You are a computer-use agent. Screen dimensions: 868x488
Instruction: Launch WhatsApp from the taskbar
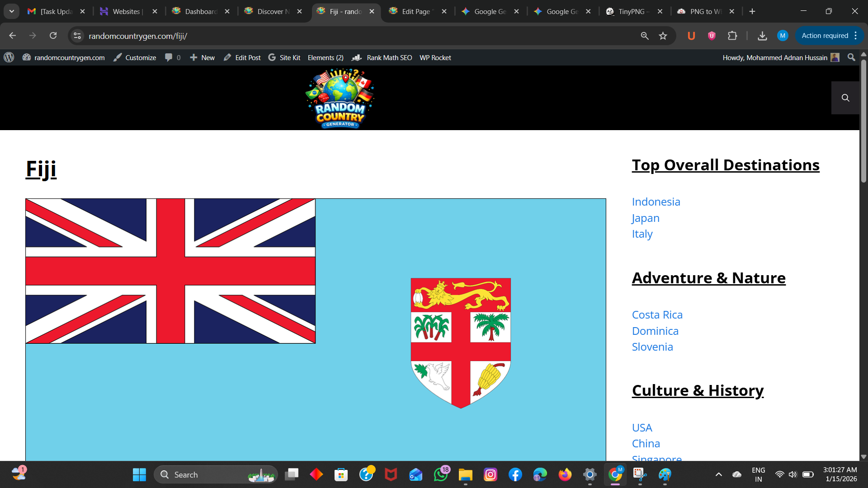pyautogui.click(x=441, y=474)
